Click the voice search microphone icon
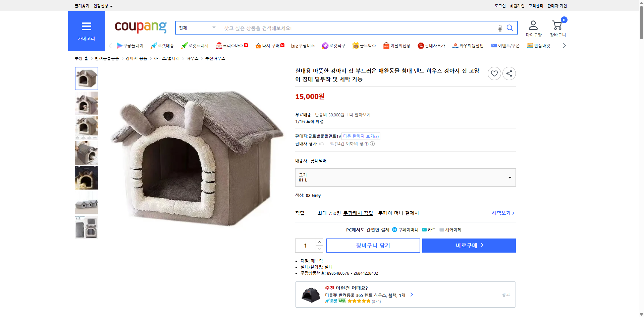 pyautogui.click(x=499, y=28)
